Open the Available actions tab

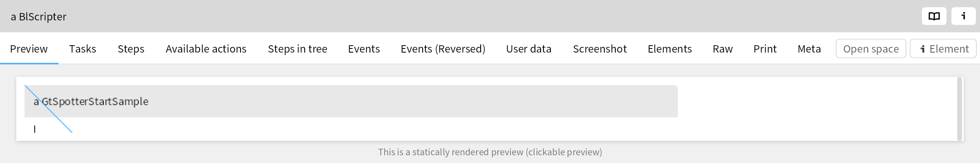pyautogui.click(x=206, y=49)
